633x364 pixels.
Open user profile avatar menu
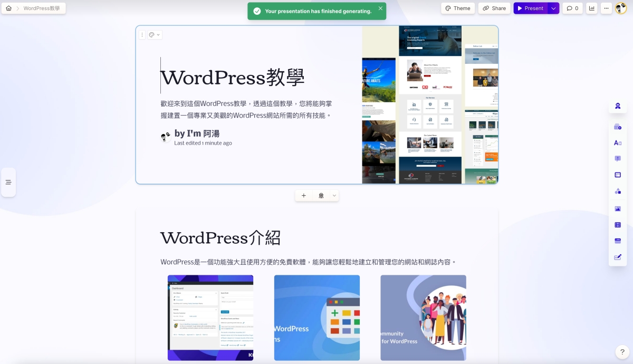[x=621, y=8]
